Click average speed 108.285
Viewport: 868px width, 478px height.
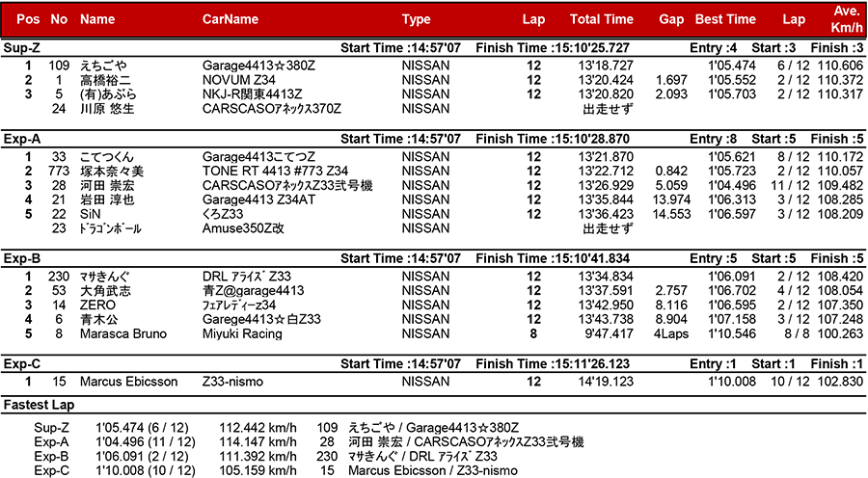840,200
